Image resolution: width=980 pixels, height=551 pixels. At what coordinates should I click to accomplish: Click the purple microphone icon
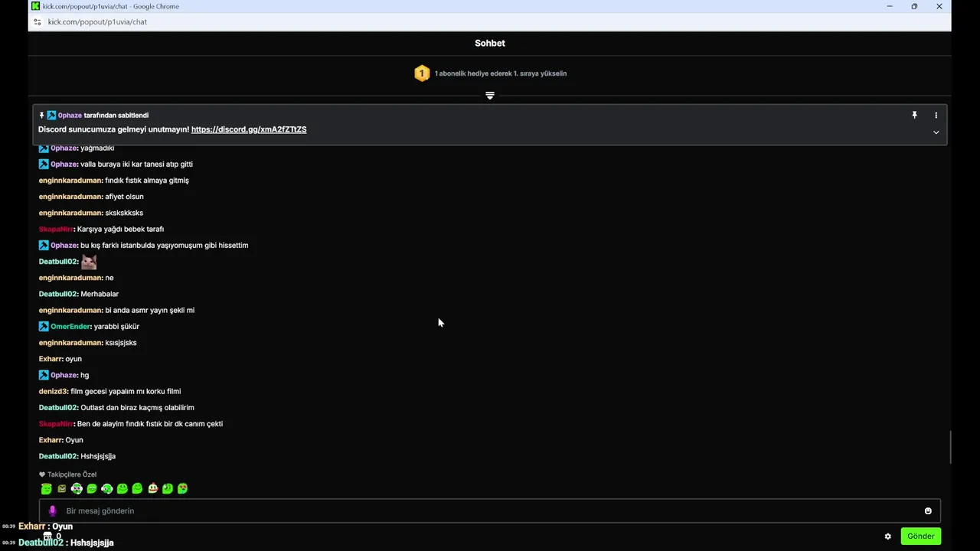point(52,510)
